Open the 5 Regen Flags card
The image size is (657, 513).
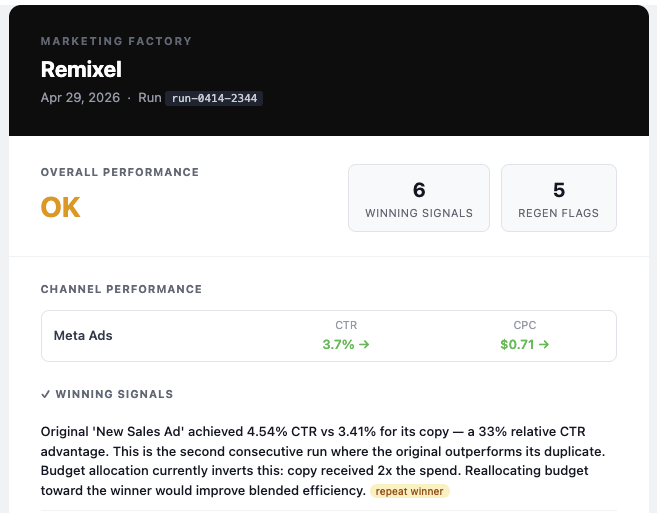tap(559, 198)
